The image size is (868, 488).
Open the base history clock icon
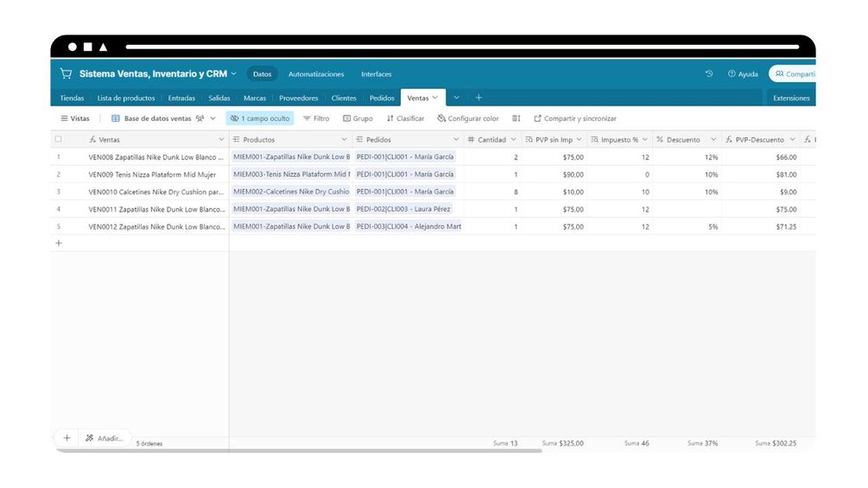[709, 73]
